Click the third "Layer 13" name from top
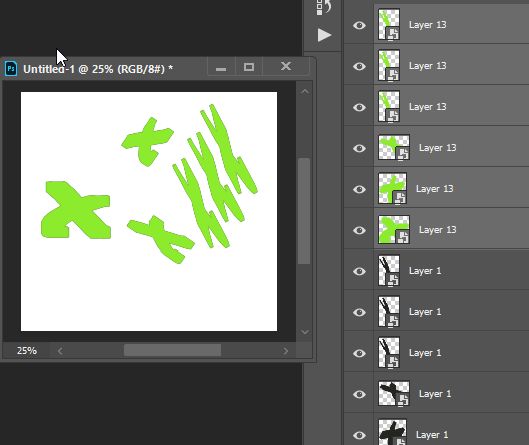This screenshot has height=445, width=529. (x=427, y=107)
